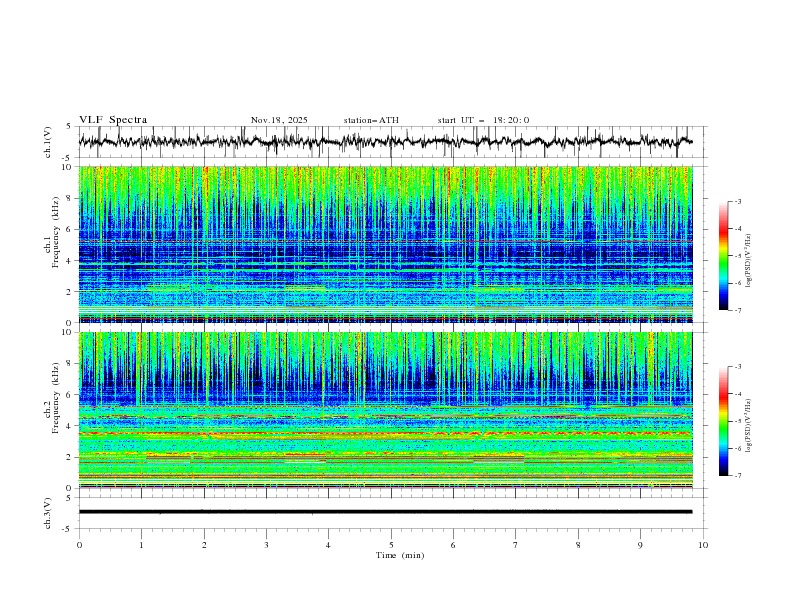Click the "station=ATH" header label
This screenshot has width=792, height=612.
click(371, 120)
